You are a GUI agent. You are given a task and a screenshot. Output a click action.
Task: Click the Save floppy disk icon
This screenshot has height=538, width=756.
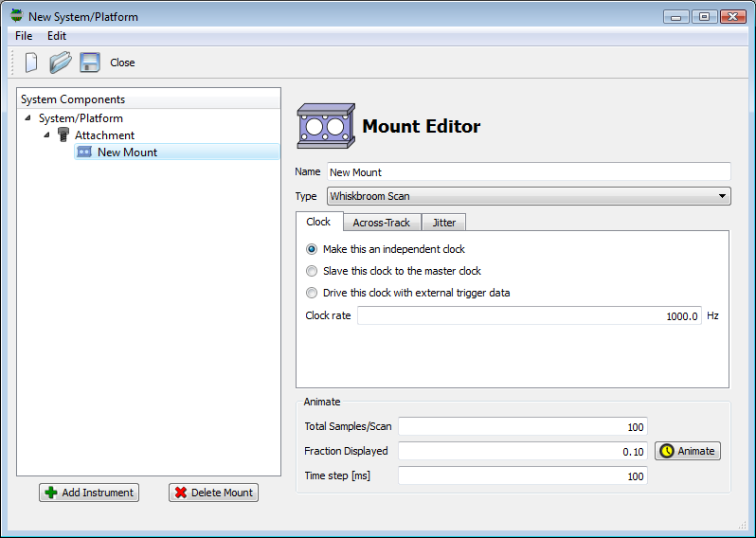click(90, 63)
